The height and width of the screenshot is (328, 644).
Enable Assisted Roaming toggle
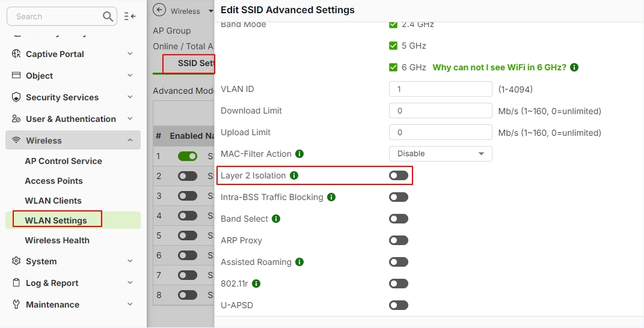pyautogui.click(x=399, y=262)
